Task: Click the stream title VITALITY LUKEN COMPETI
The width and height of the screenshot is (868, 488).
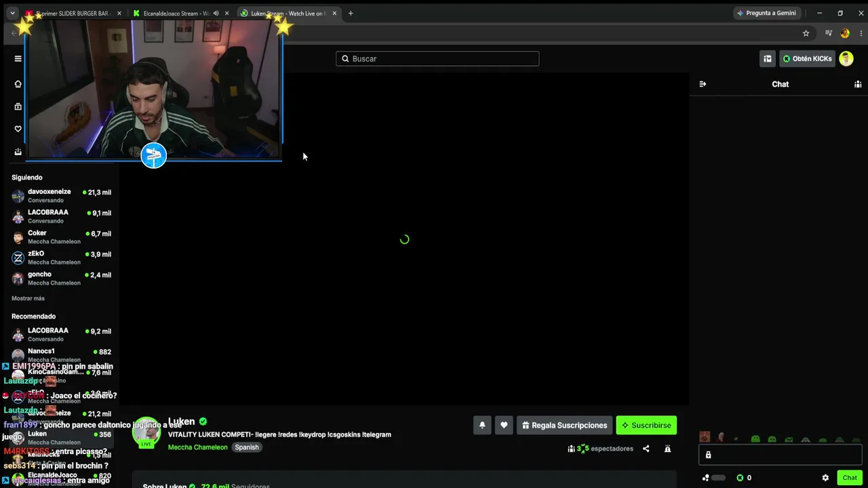Action: (x=279, y=434)
